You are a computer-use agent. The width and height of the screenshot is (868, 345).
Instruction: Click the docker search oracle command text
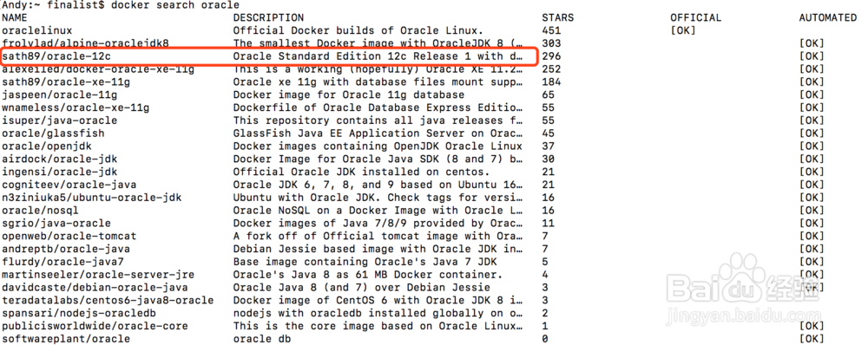point(175,5)
